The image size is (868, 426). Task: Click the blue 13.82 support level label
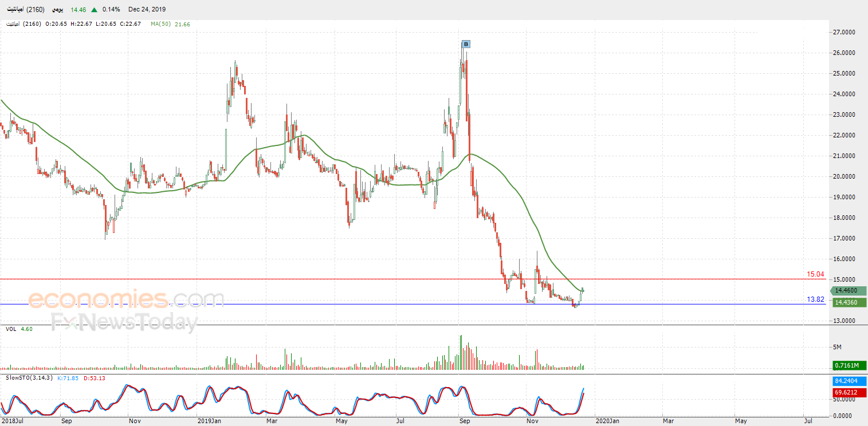click(815, 299)
